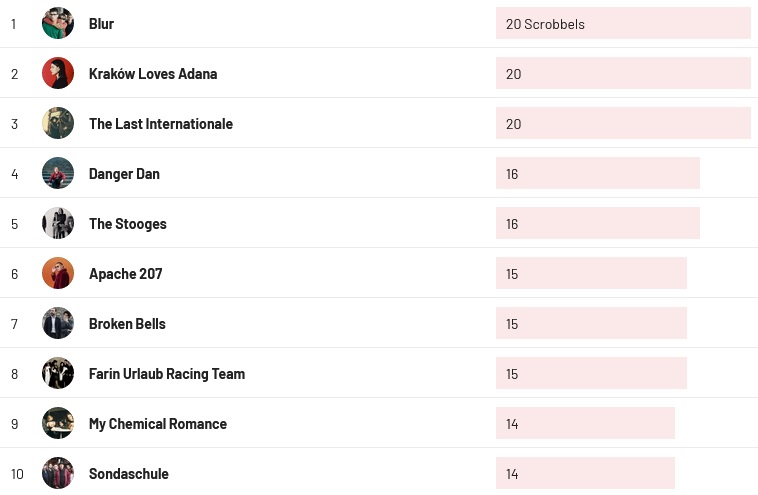This screenshot has width=758, height=495.
Task: Open Apache 207's avatar picture
Action: (x=58, y=273)
